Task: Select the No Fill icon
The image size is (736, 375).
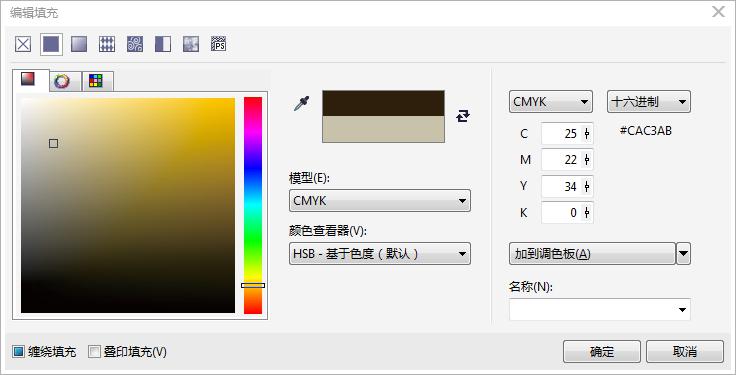Action: coord(23,45)
